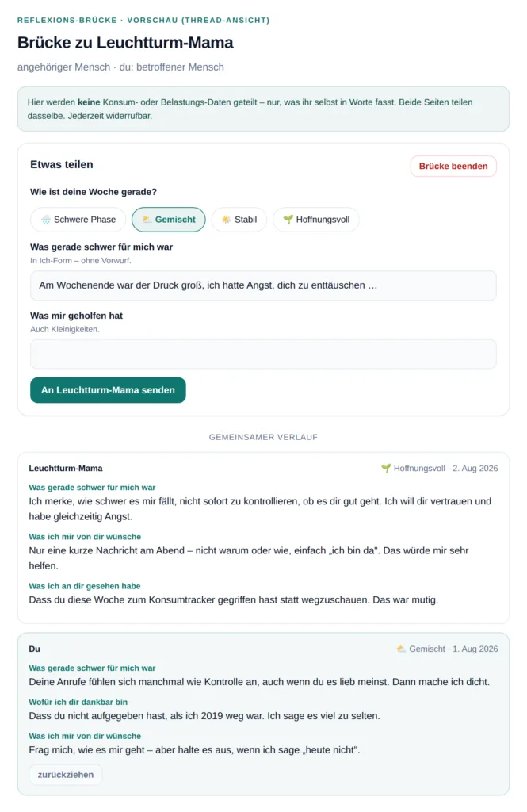
Task: Focus the 'Was gerade schwer für mich war' field
Action: pyautogui.click(x=263, y=285)
